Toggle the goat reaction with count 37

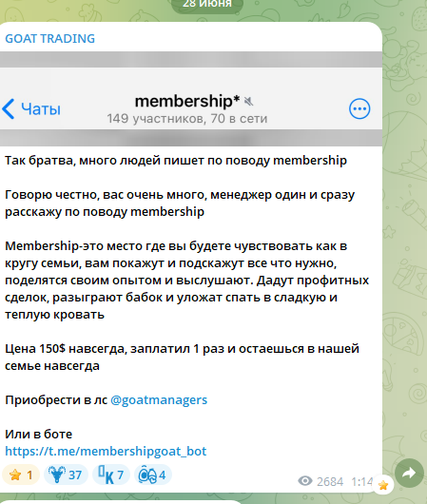tap(66, 475)
